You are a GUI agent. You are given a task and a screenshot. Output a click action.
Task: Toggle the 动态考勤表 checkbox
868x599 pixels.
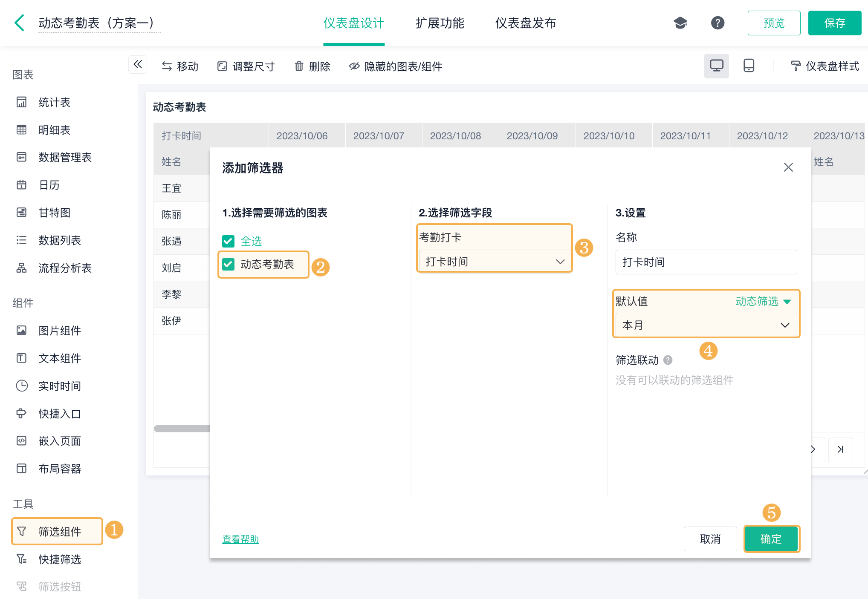228,265
